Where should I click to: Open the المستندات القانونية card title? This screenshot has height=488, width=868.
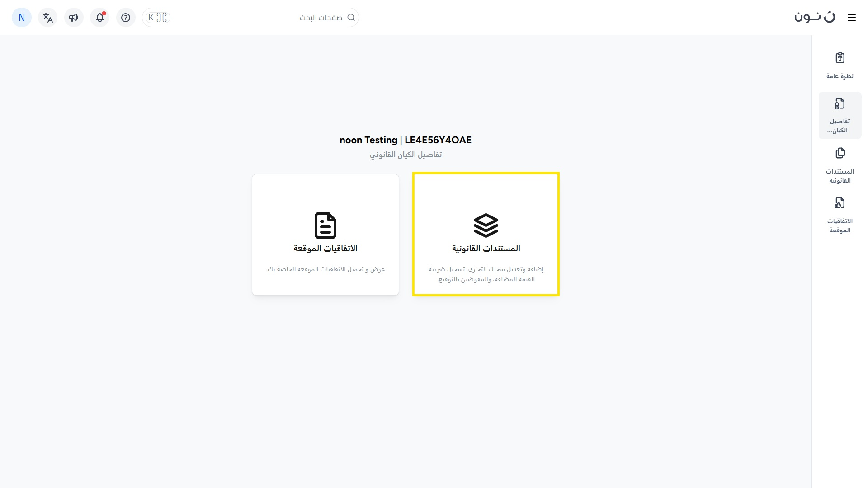coord(486,249)
